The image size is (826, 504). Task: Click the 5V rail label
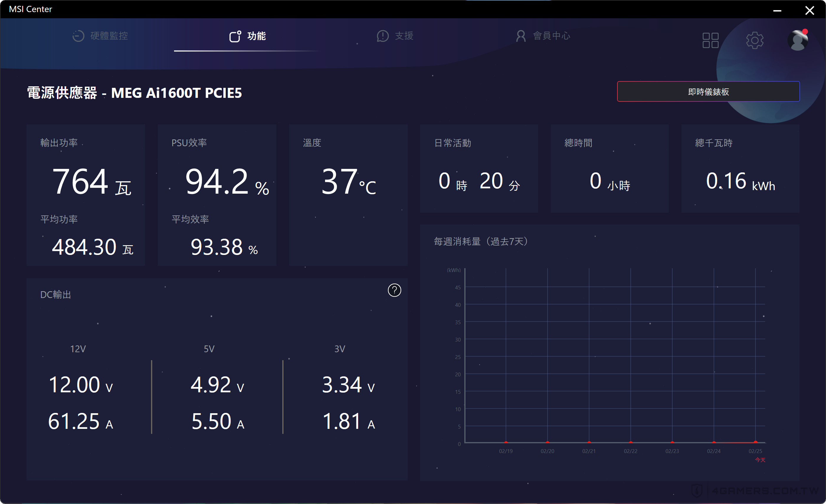209,349
